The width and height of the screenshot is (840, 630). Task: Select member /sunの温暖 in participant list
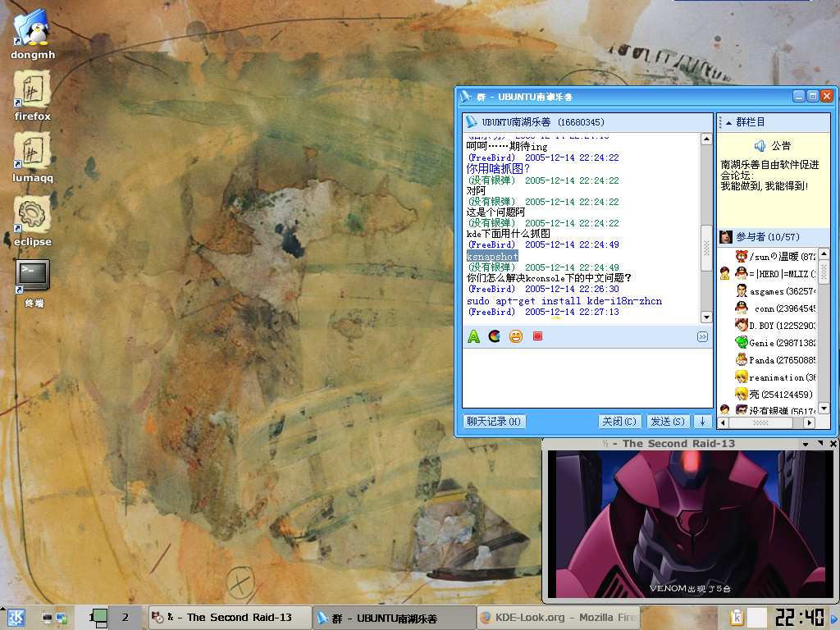coord(774,257)
